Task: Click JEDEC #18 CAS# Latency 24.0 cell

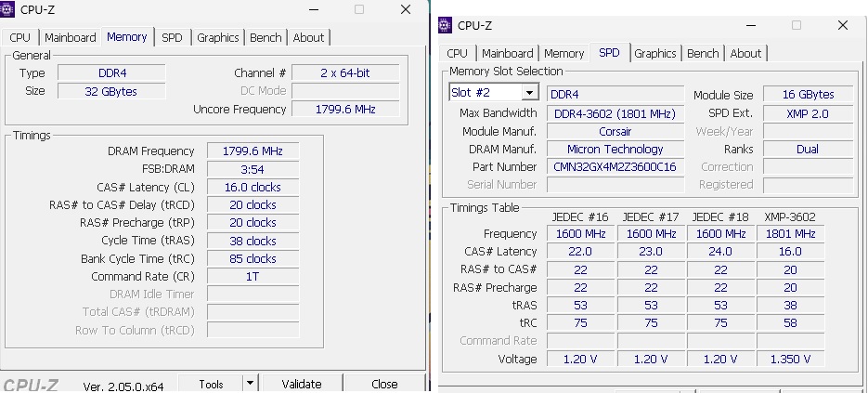Action: point(720,252)
